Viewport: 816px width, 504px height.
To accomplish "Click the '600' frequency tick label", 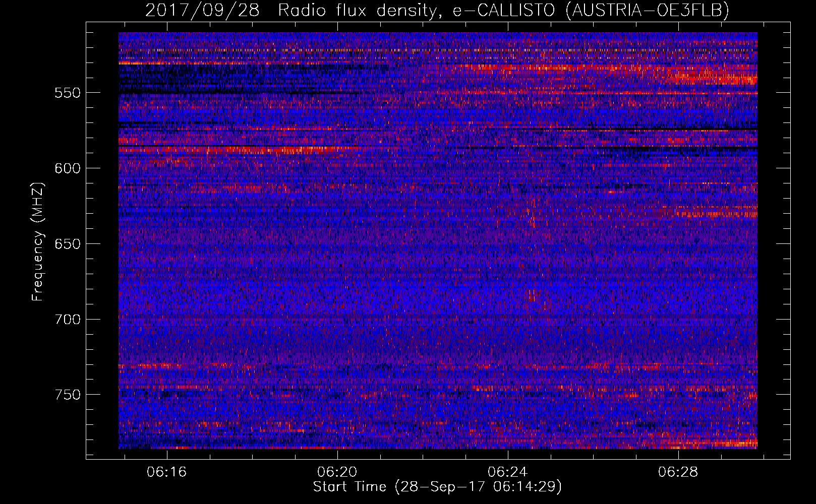I will point(68,169).
